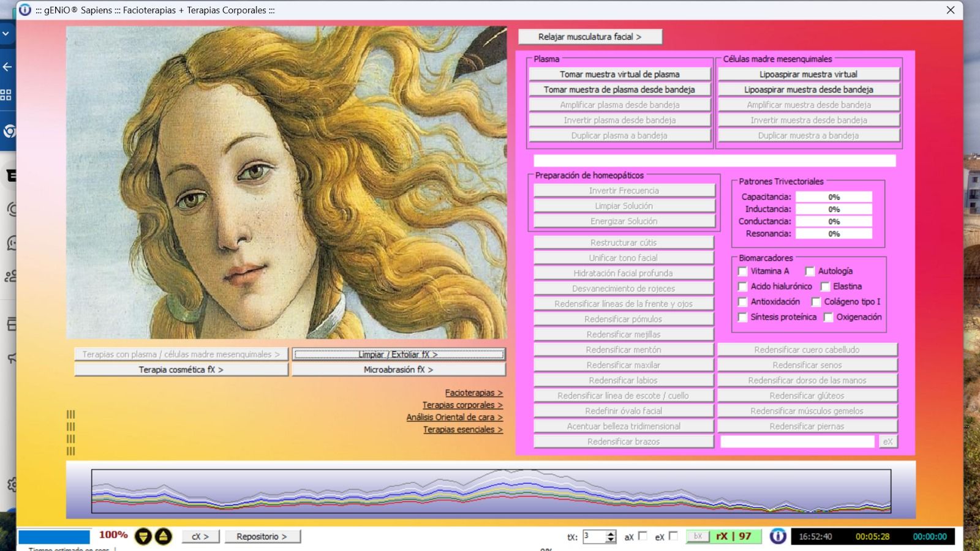Click Lipoaspirar muestra virtual button

tap(809, 74)
